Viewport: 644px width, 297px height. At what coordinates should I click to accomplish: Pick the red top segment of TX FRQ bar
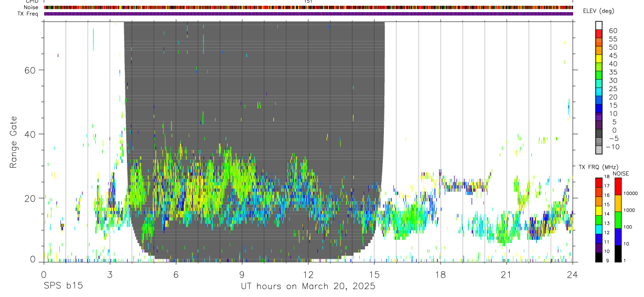click(599, 182)
